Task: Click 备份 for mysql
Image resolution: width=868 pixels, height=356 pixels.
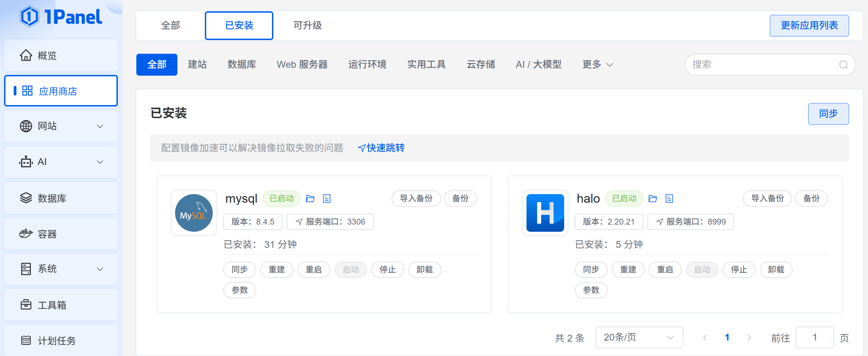Action: 460,199
